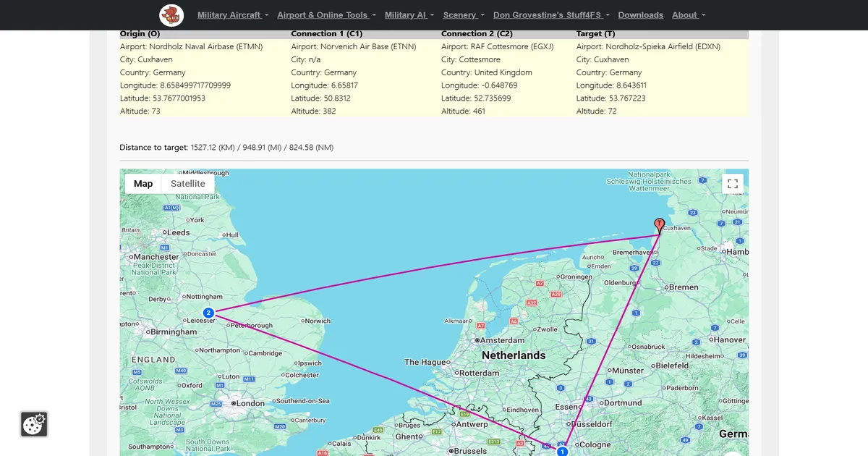Click the London label on the map
868x456 pixels.
251,404
